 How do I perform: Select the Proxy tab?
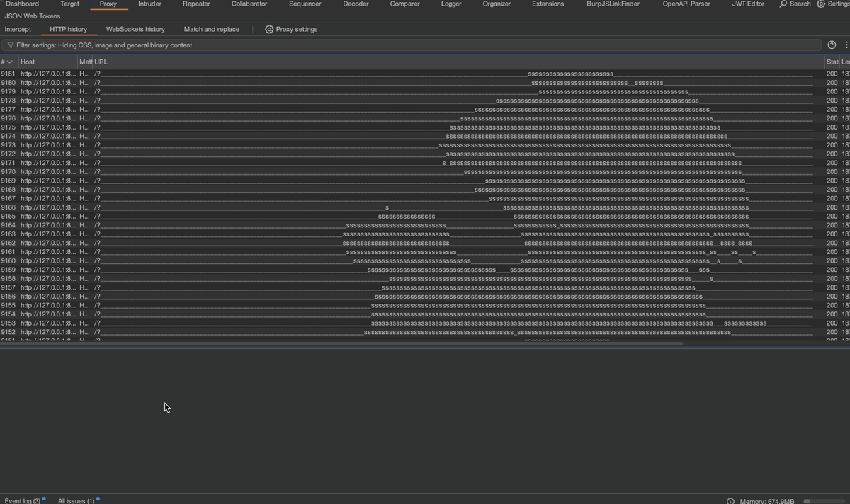click(108, 4)
